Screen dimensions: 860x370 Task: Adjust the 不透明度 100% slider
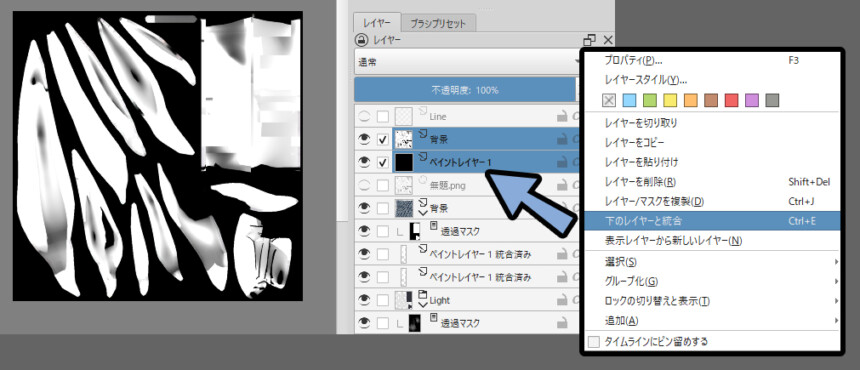(x=465, y=90)
